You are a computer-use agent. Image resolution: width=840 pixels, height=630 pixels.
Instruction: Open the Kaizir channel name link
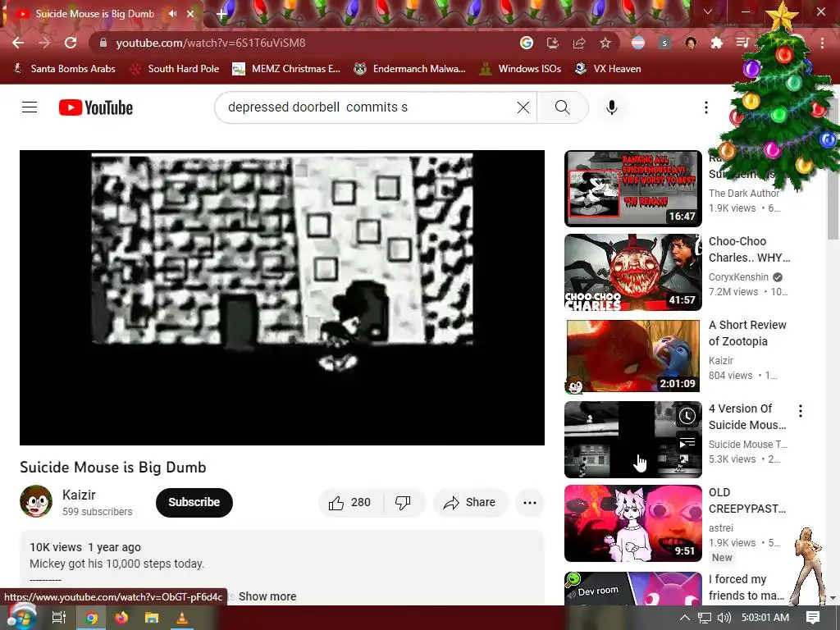(x=79, y=495)
